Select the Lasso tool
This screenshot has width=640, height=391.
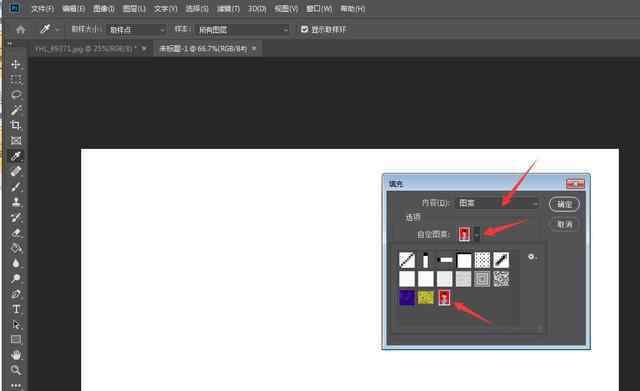16,95
